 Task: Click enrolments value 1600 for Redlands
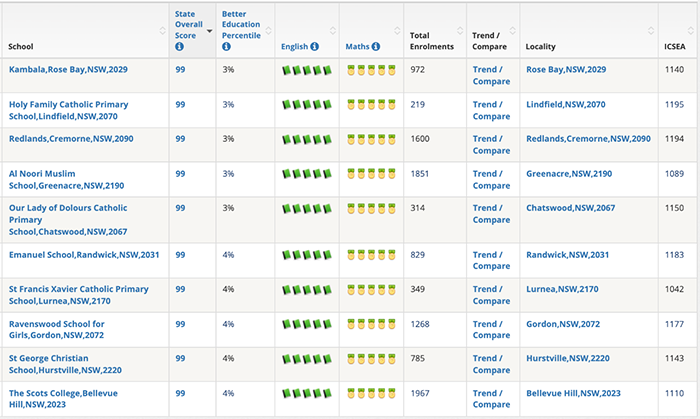tap(420, 139)
